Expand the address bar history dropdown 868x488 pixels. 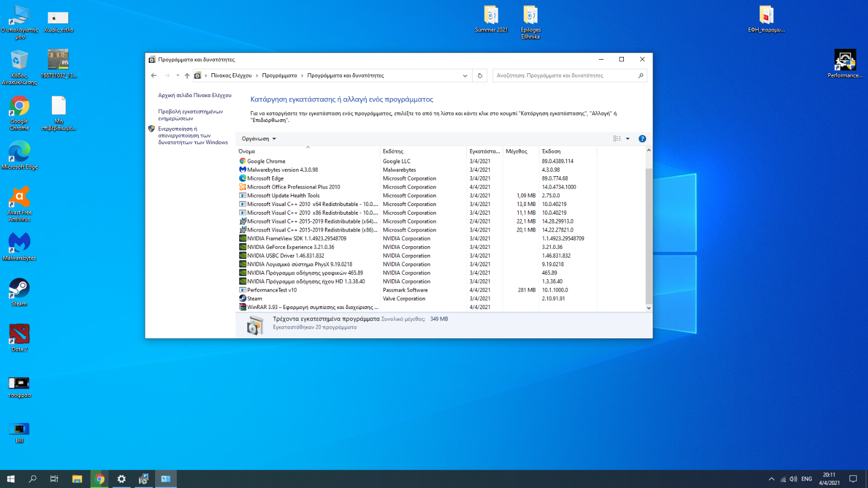465,76
